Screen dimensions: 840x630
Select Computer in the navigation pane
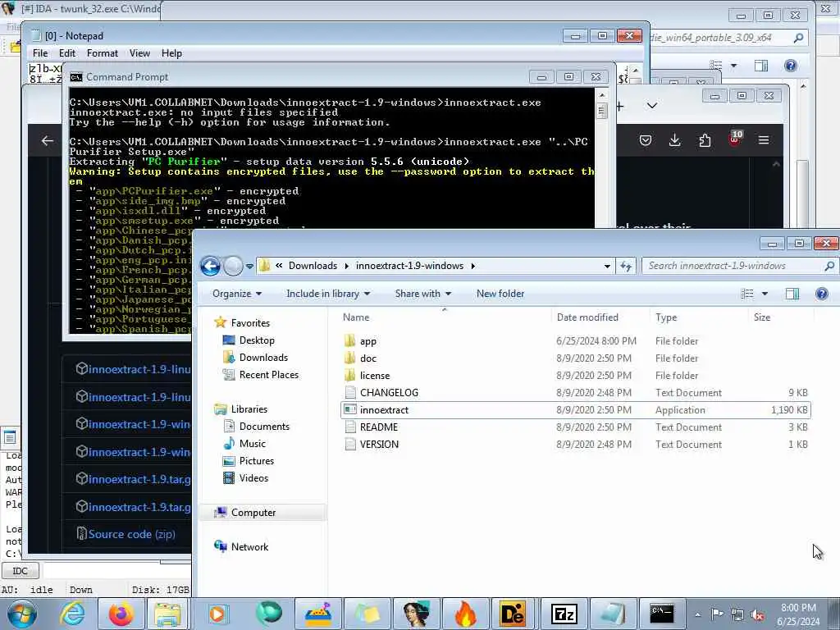253,513
